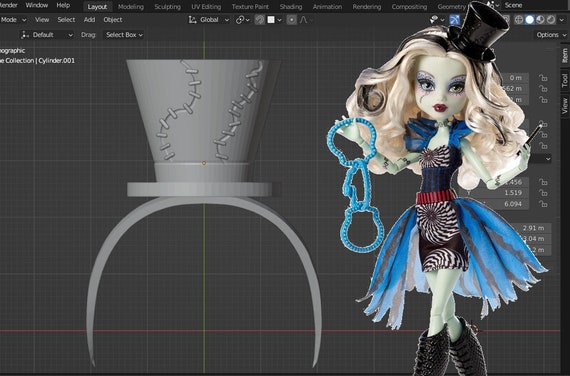Open the proportional editing falloff dropdown
Viewport: 570px width, 376px height.
pos(306,20)
